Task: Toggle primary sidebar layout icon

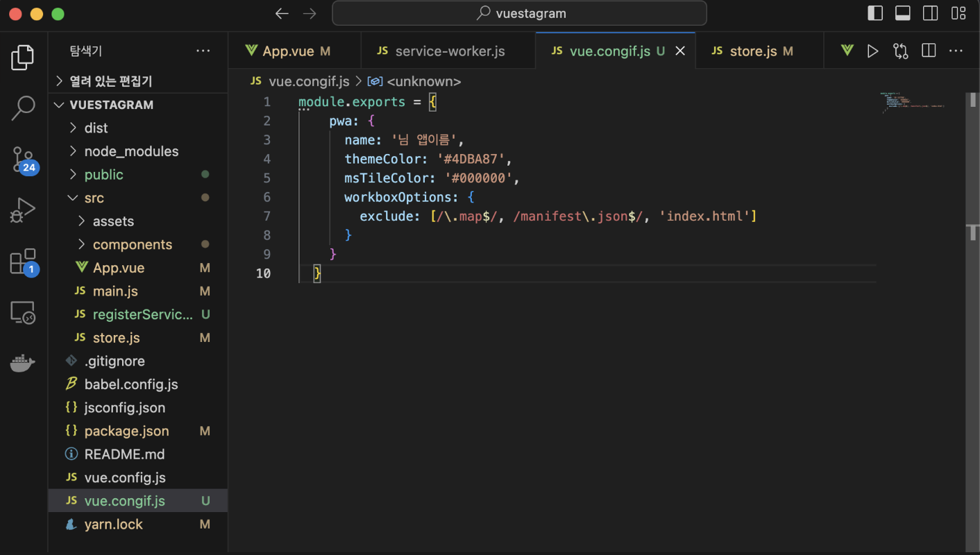Action: (x=875, y=13)
